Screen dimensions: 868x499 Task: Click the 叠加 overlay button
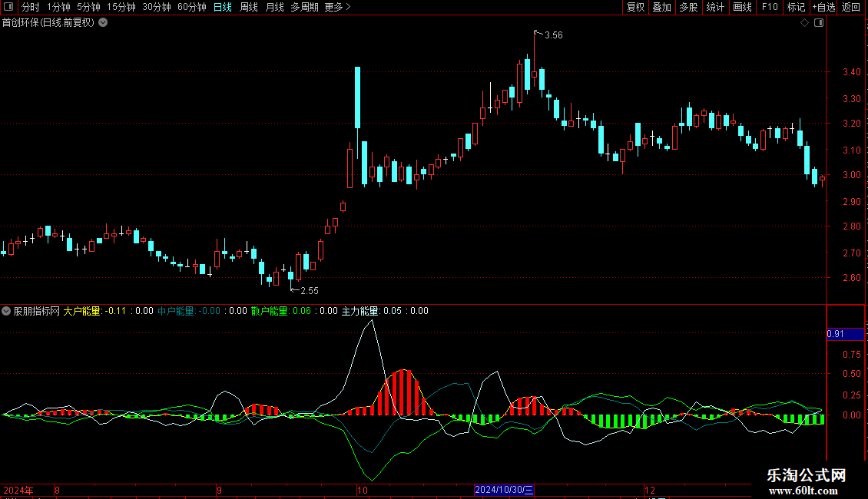662,7
